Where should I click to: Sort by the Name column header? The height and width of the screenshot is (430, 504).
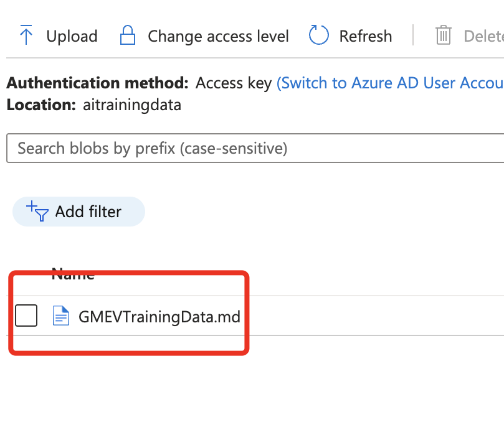(73, 274)
